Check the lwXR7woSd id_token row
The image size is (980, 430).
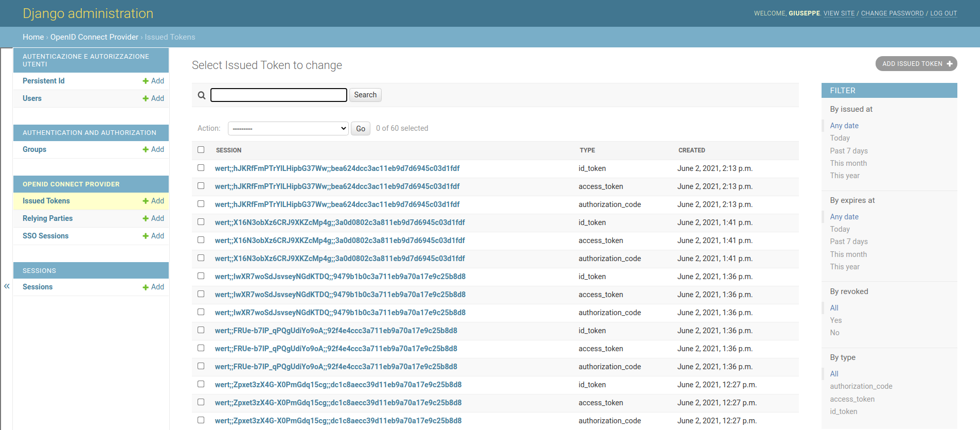(x=201, y=276)
